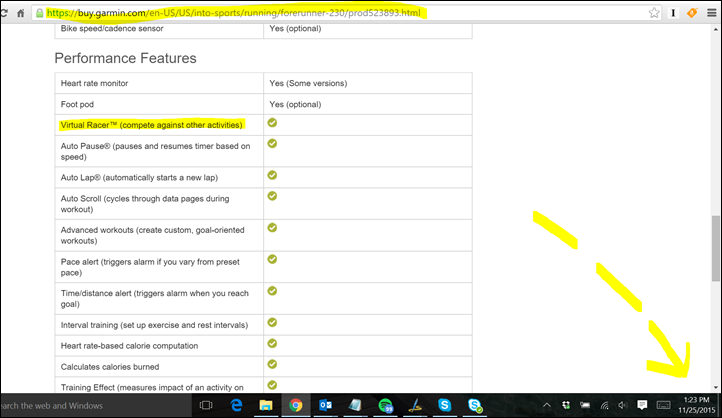
Task: Click the checkmark beside Pace alert
Action: [x=272, y=259]
